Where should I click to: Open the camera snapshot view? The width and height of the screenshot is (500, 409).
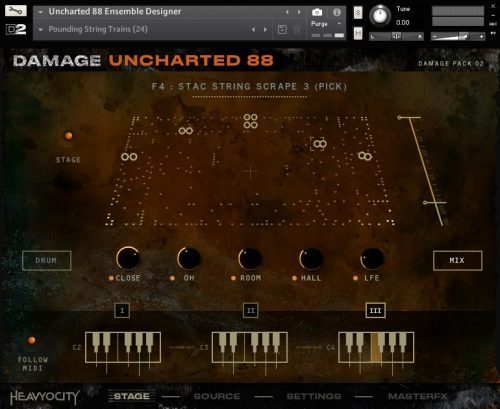pyautogui.click(x=317, y=12)
